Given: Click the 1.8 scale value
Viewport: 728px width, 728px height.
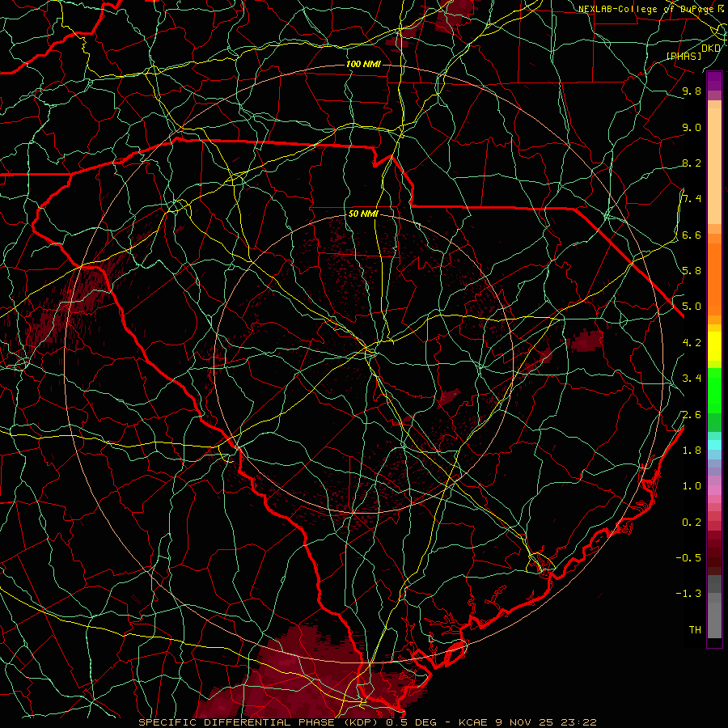Looking at the screenshot, I should [x=692, y=451].
